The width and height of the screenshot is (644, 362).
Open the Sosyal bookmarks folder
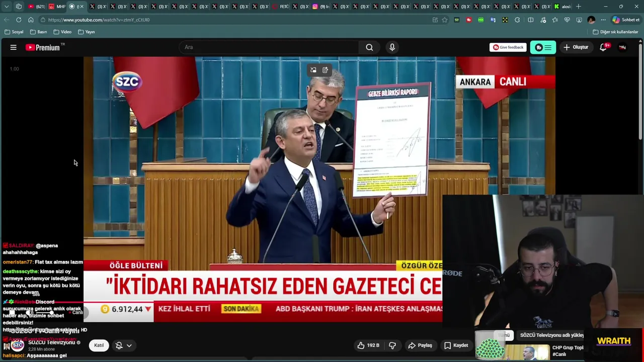14,32
